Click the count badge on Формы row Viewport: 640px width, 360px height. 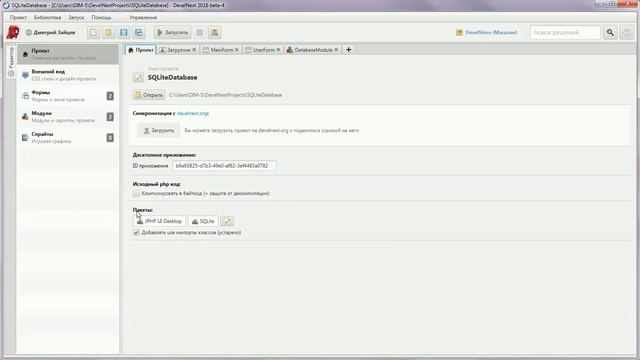click(x=110, y=96)
